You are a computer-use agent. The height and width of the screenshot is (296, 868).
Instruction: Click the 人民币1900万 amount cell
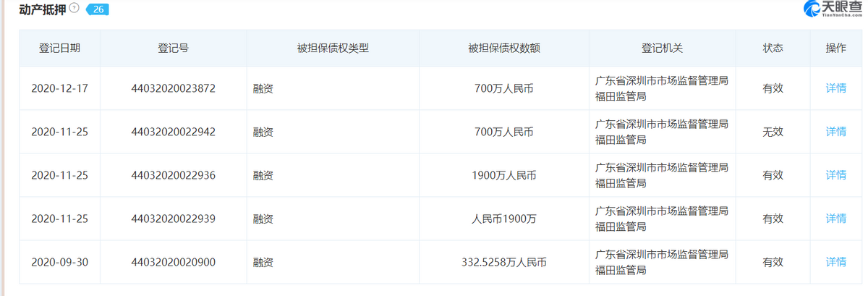(x=504, y=219)
